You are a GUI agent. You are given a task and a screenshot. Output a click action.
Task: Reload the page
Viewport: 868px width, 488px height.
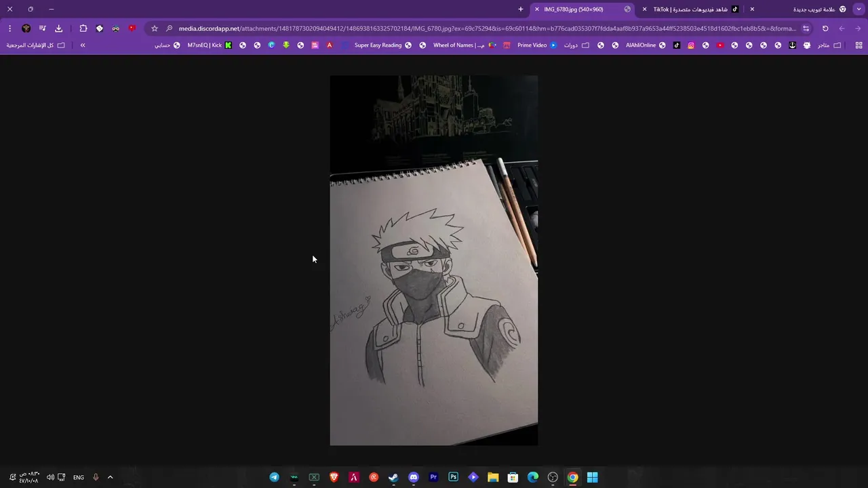coord(825,28)
